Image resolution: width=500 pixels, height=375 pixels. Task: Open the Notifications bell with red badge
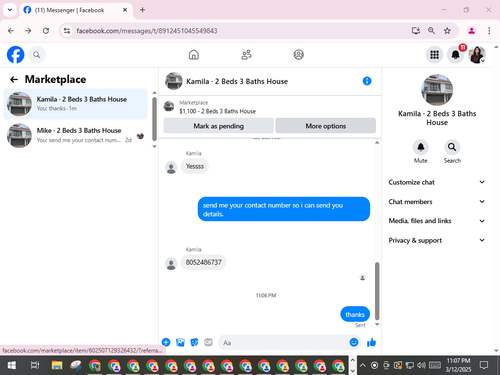pos(456,55)
